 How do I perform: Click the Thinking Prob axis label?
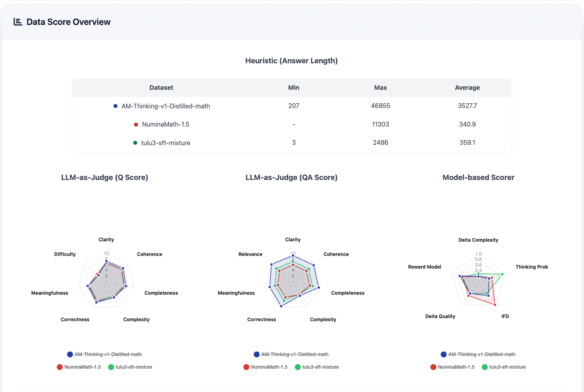coord(531,267)
